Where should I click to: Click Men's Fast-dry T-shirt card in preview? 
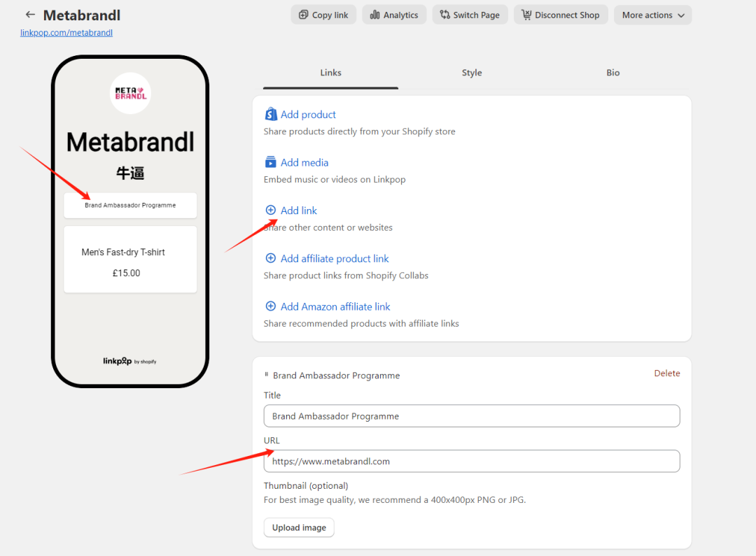coord(130,259)
